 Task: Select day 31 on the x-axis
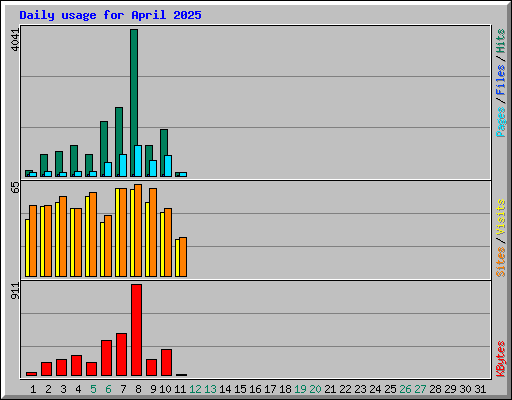coord(480,389)
